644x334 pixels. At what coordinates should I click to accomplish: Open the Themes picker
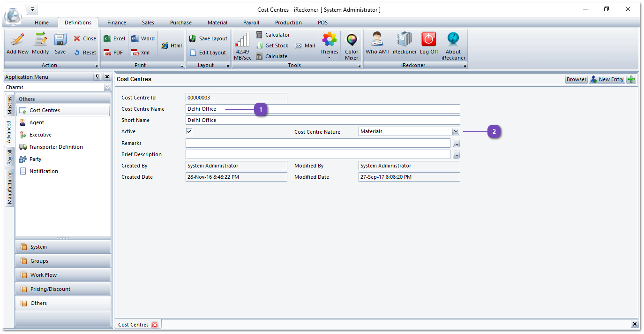(x=329, y=45)
